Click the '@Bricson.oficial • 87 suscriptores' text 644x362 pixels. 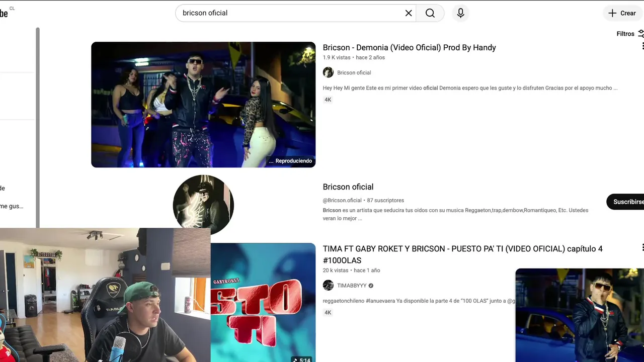(363, 200)
